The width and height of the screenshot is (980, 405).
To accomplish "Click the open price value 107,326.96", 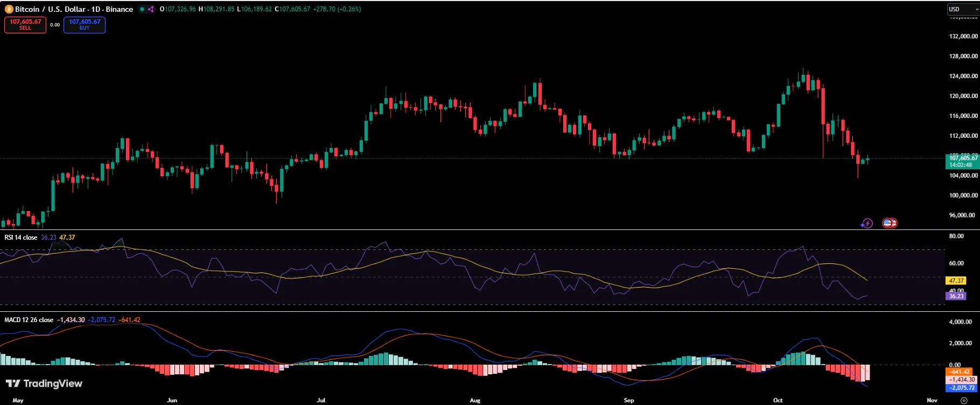I will [180, 9].
